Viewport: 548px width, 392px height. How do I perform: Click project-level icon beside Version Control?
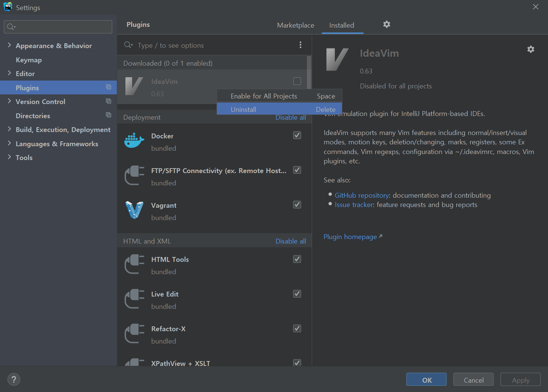109,101
